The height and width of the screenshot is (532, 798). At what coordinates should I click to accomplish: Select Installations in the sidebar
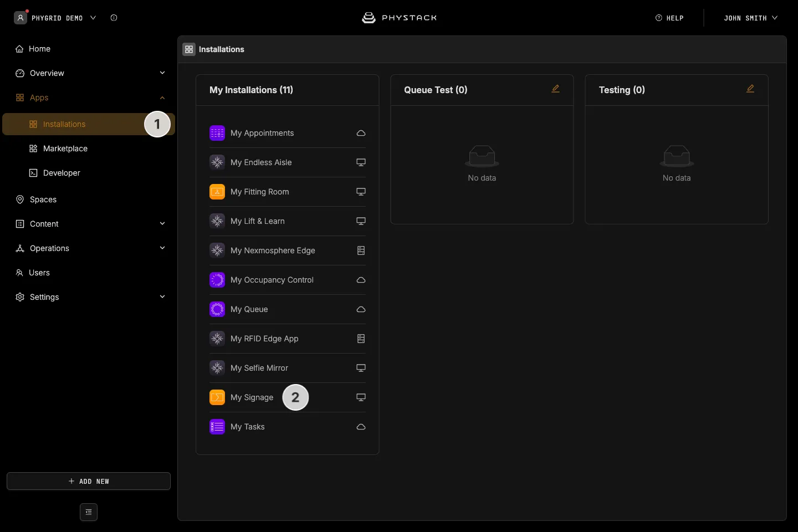[89, 124]
